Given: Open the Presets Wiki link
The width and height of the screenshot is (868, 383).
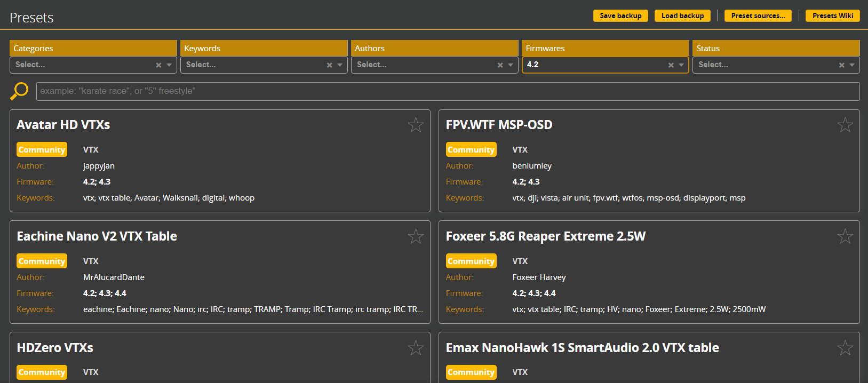Looking at the screenshot, I should tap(832, 15).
